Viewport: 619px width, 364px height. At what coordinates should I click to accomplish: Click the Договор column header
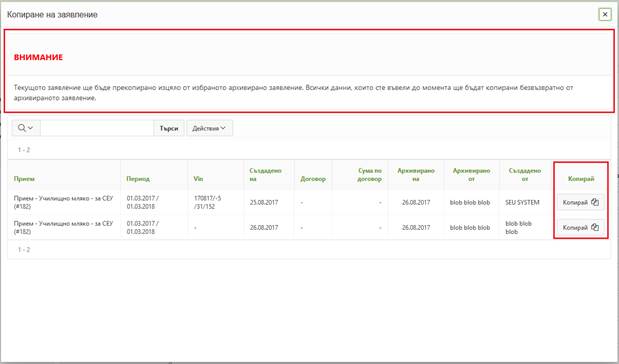313,179
